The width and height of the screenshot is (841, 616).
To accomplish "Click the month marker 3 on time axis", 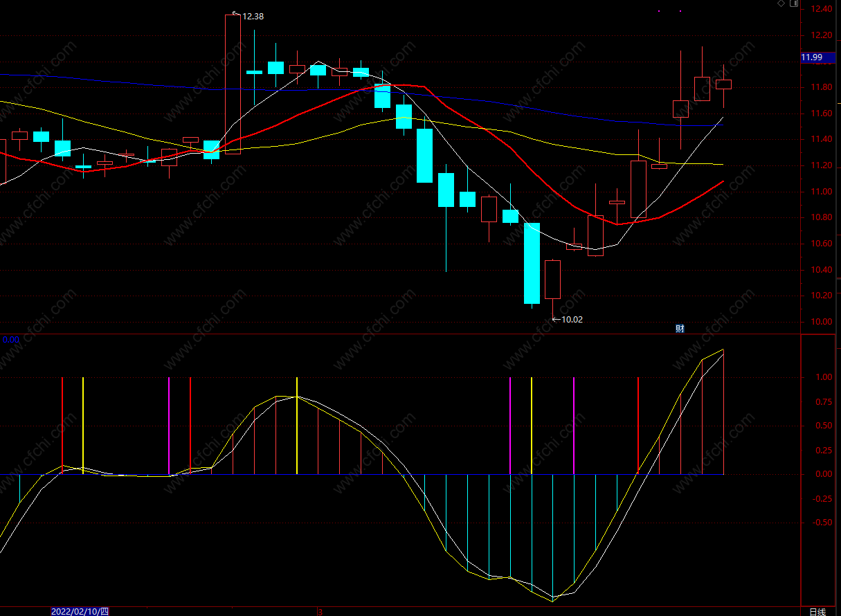I will tap(320, 612).
